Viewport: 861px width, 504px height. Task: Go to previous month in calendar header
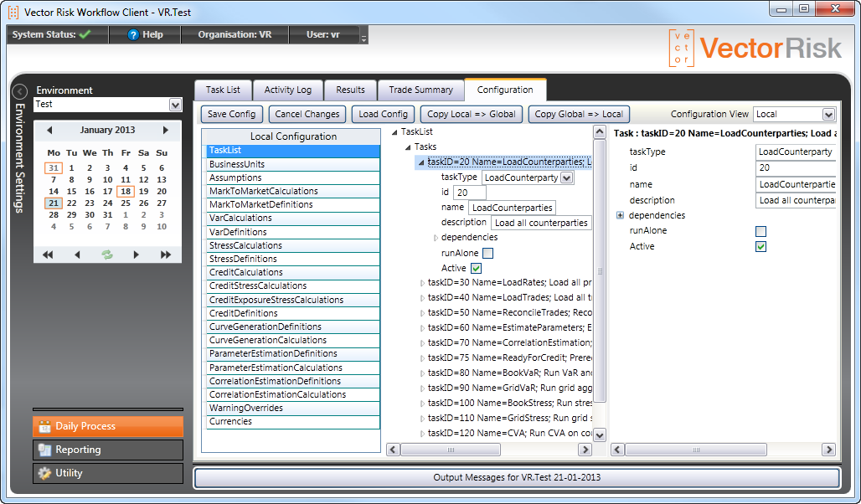[49, 130]
